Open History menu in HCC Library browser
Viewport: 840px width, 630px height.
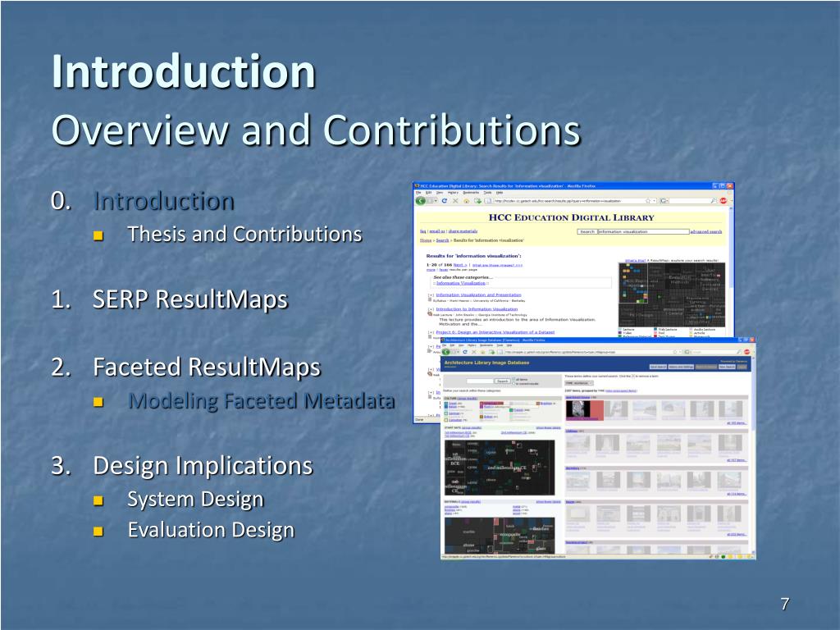coord(453,192)
